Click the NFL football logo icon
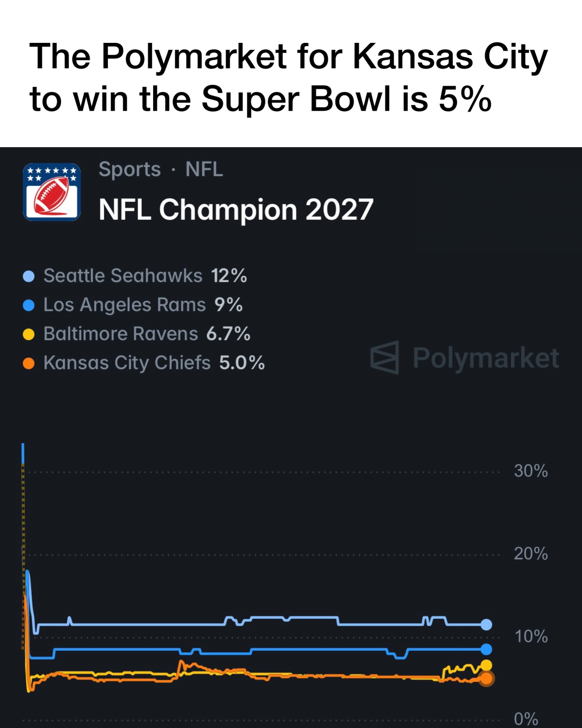This screenshot has width=582, height=728. tap(52, 192)
